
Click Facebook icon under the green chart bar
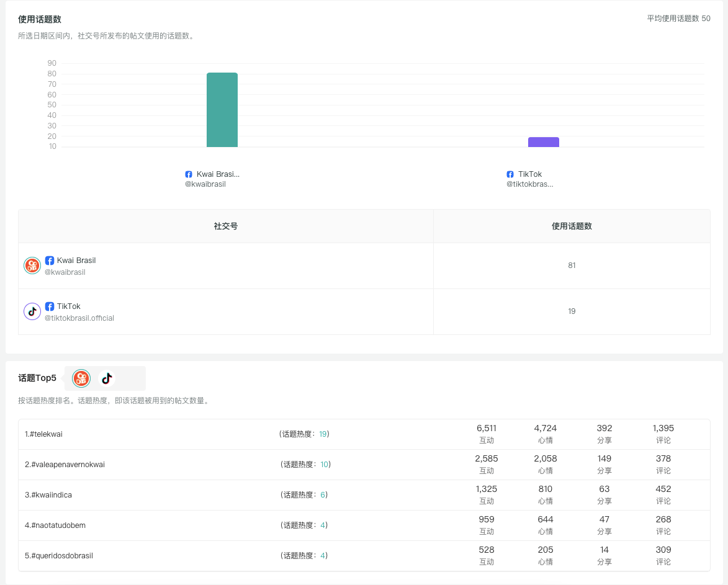tap(189, 174)
